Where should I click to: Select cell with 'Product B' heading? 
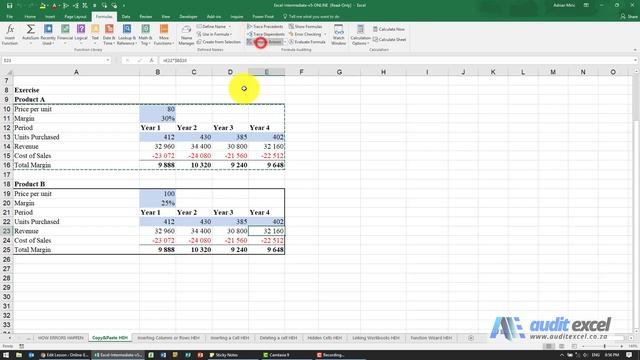pyautogui.click(x=76, y=184)
